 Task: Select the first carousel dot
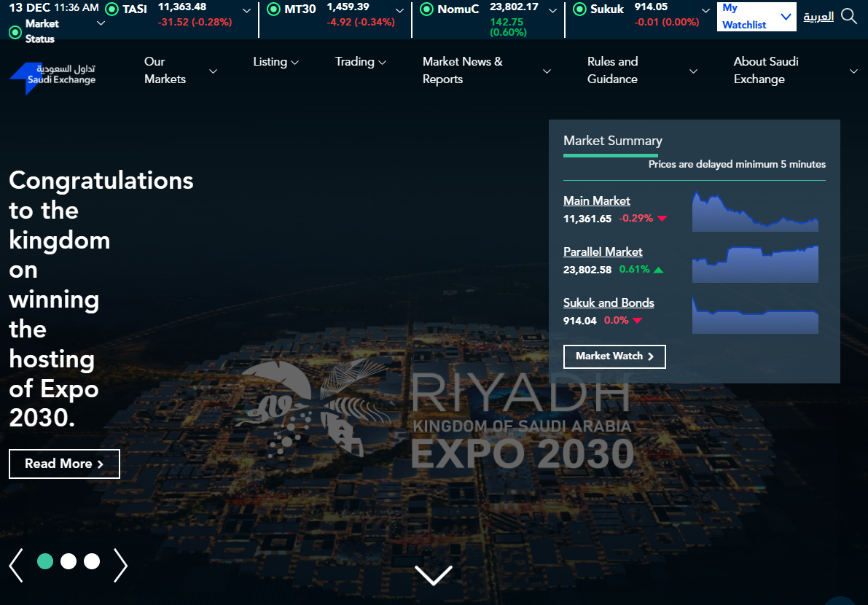[45, 561]
